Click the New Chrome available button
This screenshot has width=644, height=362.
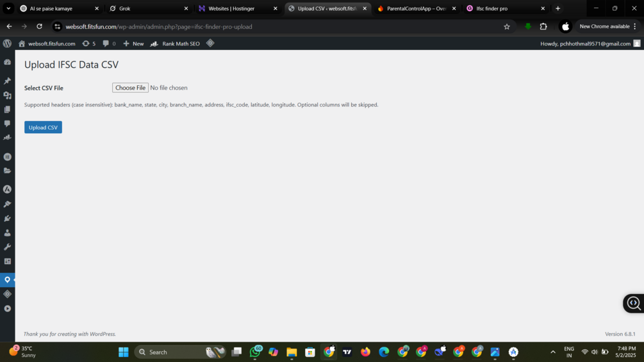(604, 26)
